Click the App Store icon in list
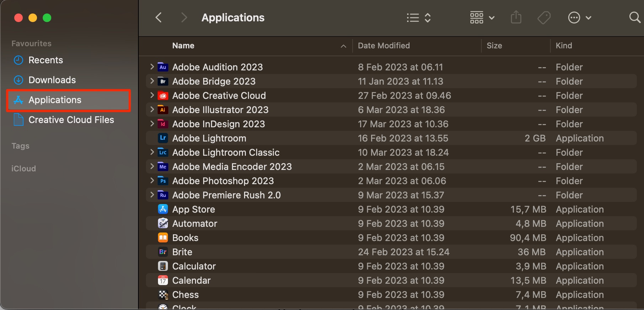The width and height of the screenshot is (644, 310). tap(163, 209)
